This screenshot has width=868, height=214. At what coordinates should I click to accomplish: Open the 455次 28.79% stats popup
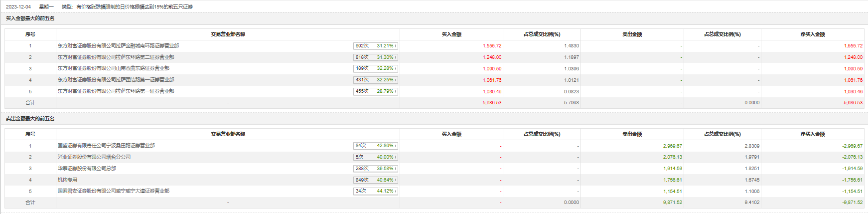coord(376,91)
